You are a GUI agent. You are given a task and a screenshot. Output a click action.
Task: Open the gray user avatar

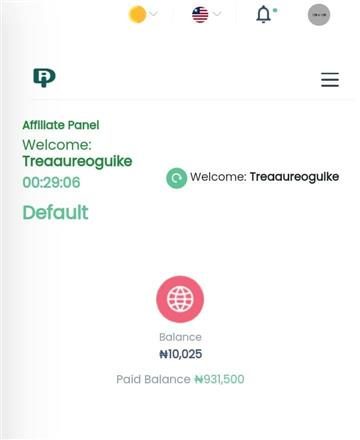pyautogui.click(x=319, y=15)
